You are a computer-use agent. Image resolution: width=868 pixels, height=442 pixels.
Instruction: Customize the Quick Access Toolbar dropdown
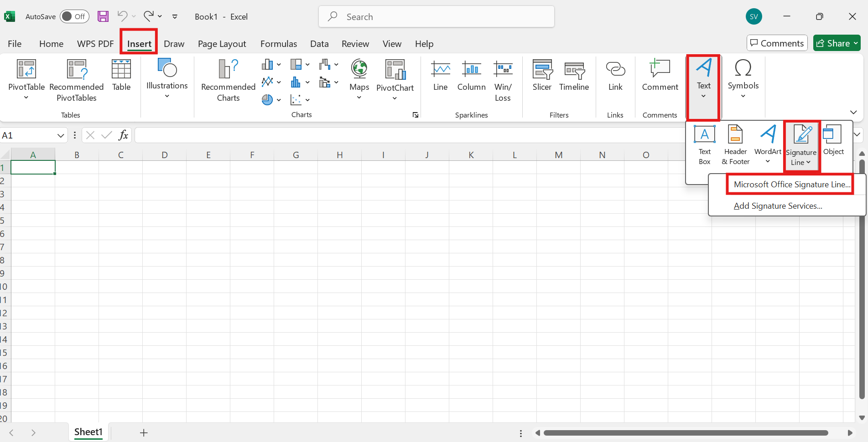click(x=175, y=16)
